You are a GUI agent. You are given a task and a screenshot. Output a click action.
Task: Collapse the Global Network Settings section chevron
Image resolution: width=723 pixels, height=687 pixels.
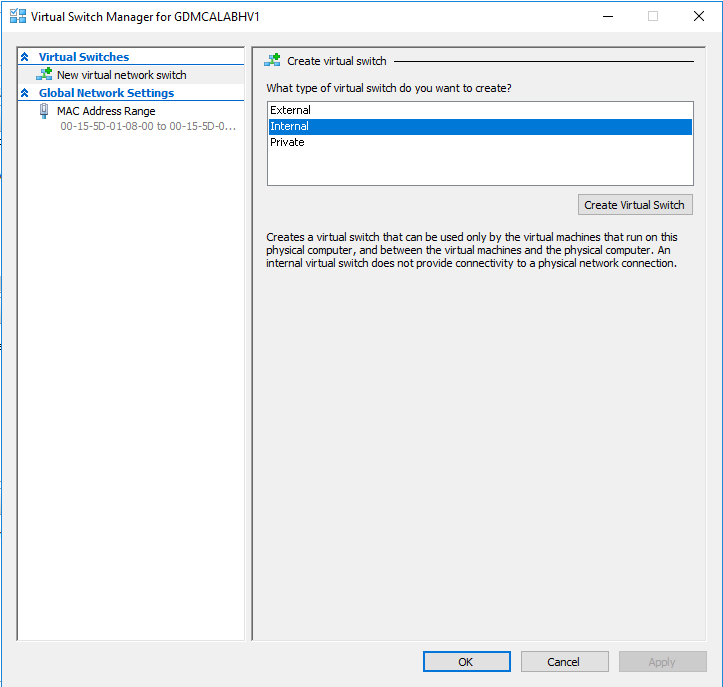pyautogui.click(x=25, y=93)
